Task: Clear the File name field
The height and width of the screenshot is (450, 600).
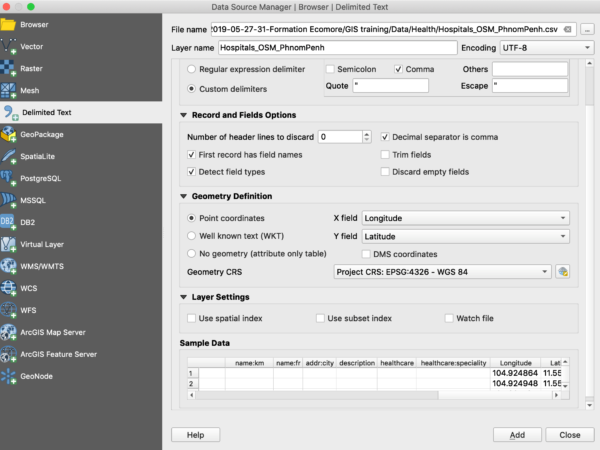Action: 568,29
